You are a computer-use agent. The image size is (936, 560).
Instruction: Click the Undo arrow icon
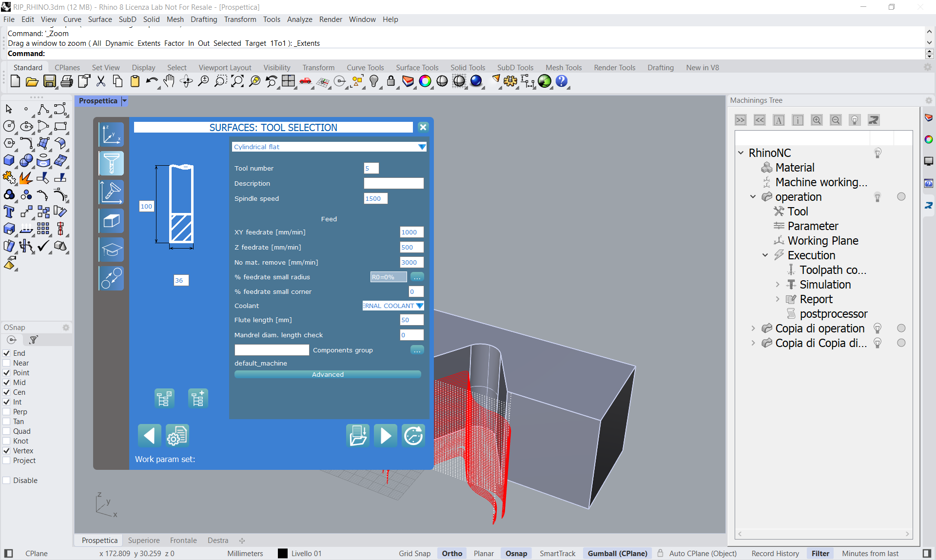pyautogui.click(x=152, y=81)
